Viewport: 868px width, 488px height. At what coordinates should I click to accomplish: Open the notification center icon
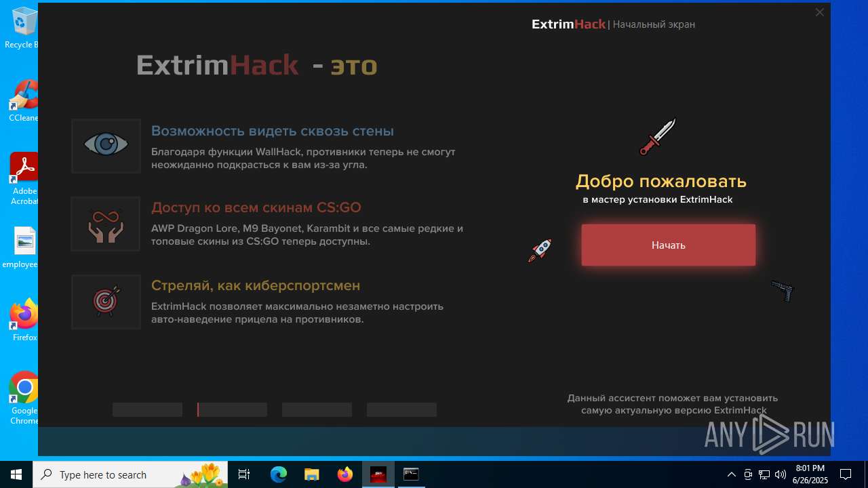pos(846,474)
